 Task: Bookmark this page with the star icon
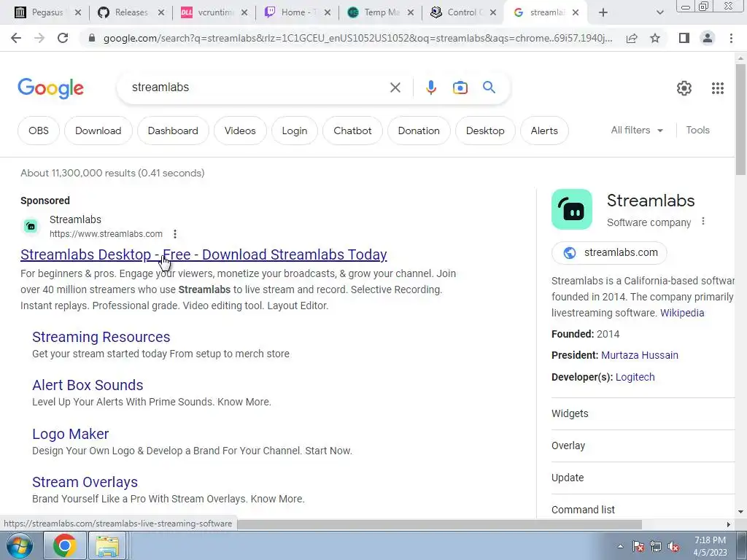pyautogui.click(x=655, y=38)
